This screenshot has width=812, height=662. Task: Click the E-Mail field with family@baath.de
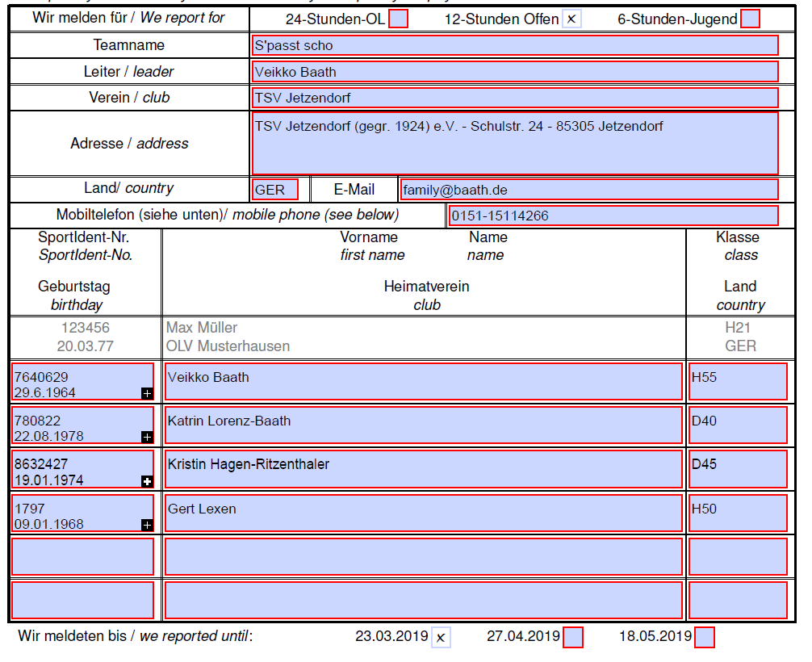[589, 190]
